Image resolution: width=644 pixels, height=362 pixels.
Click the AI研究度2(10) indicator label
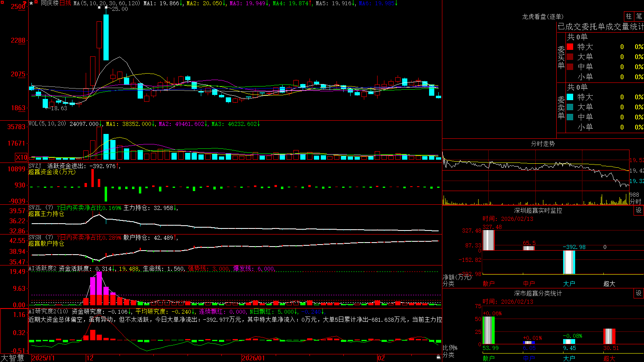48,311
